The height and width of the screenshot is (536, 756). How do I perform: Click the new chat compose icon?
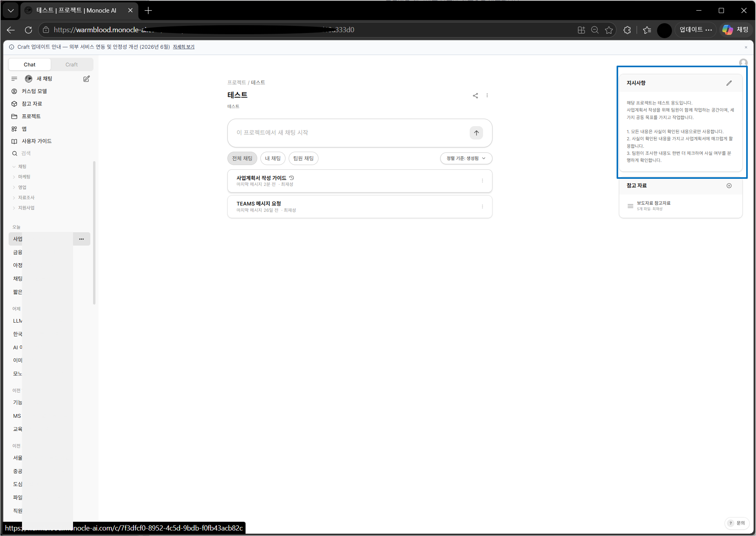[86, 79]
